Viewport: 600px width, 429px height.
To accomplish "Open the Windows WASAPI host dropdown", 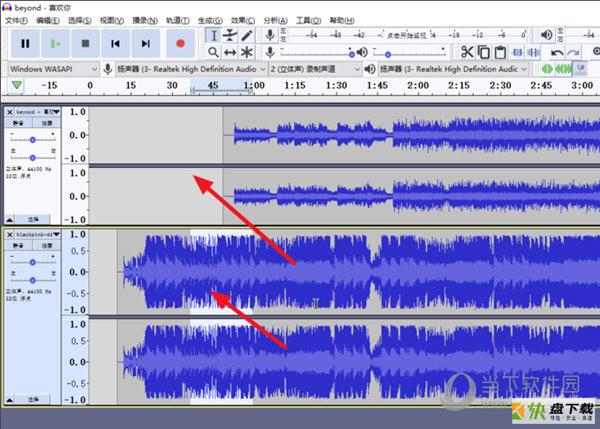I will 54,69.
